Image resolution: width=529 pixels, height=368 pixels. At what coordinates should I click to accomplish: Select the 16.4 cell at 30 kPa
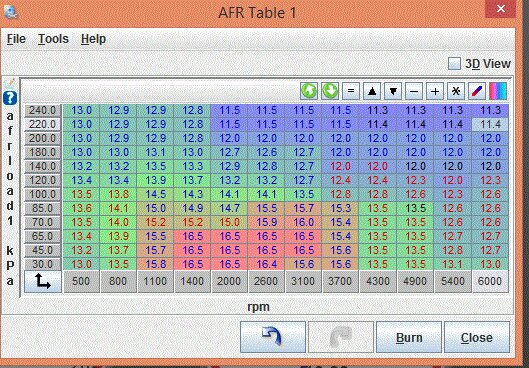[266, 264]
